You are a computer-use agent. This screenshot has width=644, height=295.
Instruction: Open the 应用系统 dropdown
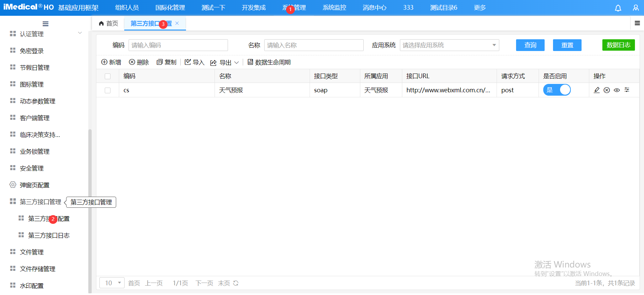pyautogui.click(x=449, y=45)
